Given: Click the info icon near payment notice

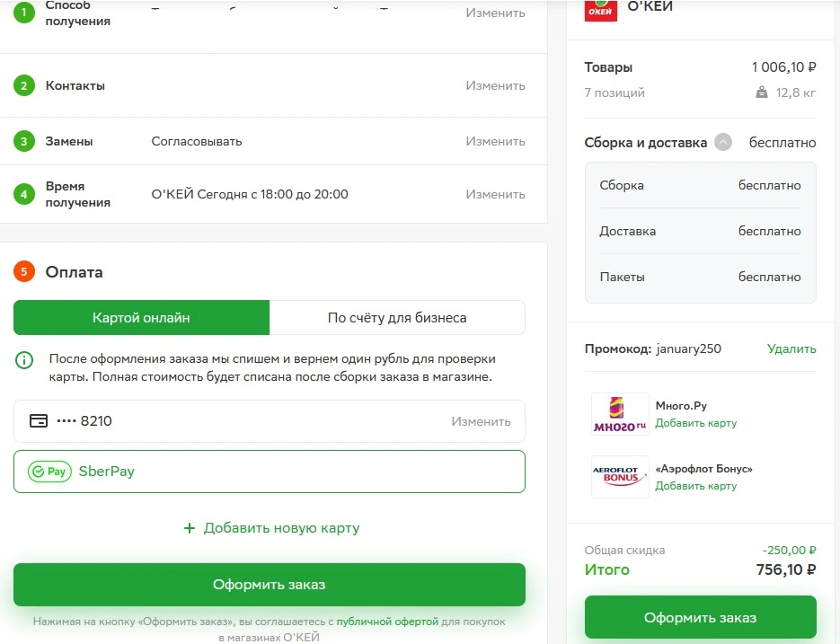Looking at the screenshot, I should coord(24,360).
